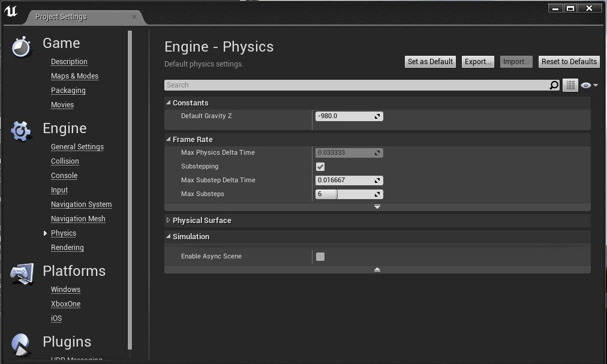Collapse the Constants section
Image resolution: width=607 pixels, height=364 pixels.
point(168,103)
